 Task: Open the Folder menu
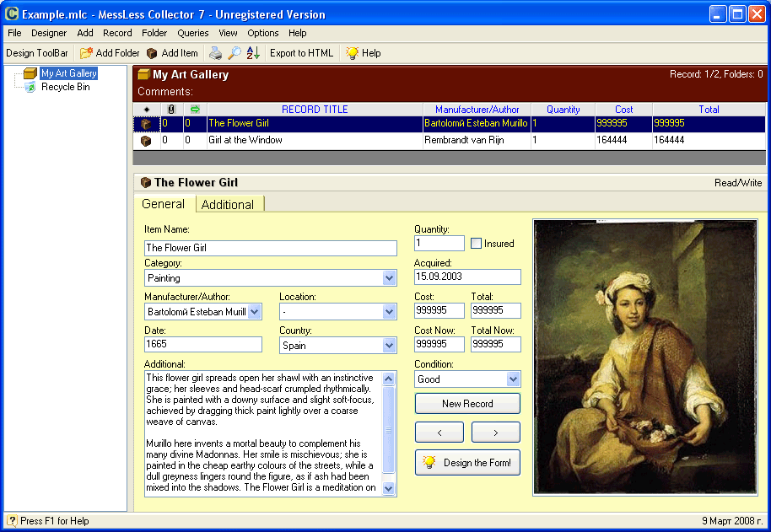click(154, 33)
